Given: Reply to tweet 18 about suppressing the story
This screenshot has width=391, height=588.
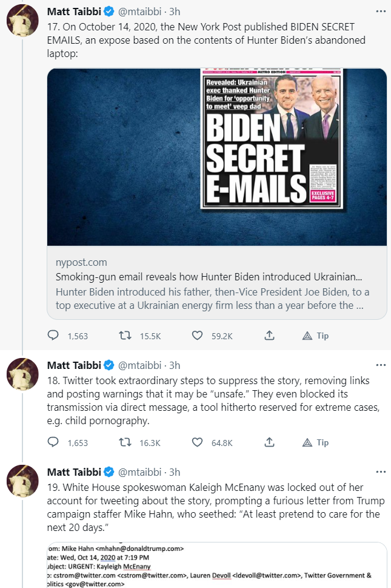Looking at the screenshot, I should pos(53,442).
